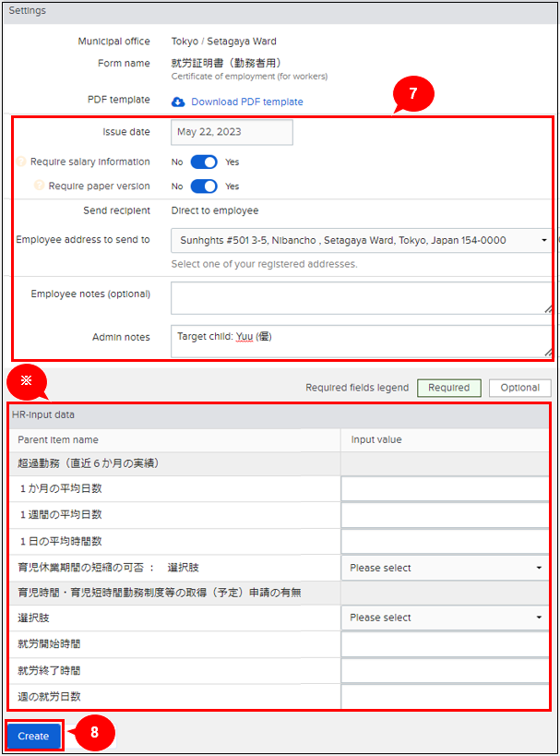The image size is (560, 756).
Task: Click the Admin notes text area
Action: (x=361, y=341)
